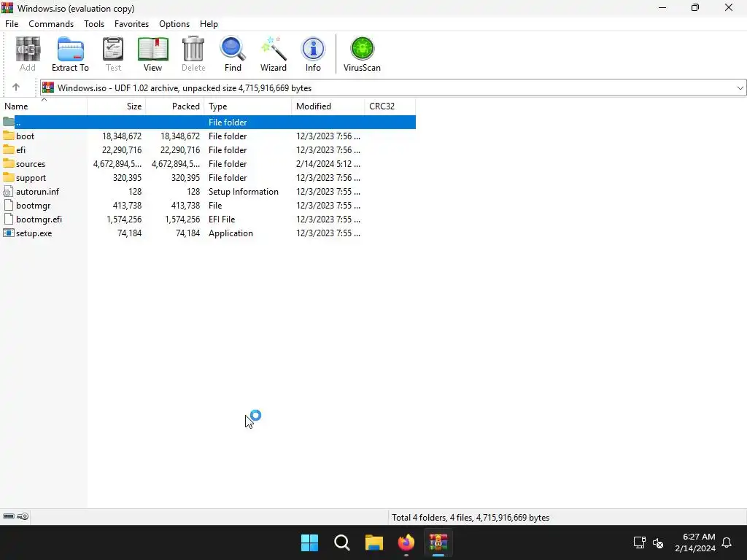Open the taskbar clock showing 6:27 AM
Screen dimensions: 747x560
click(x=695, y=542)
